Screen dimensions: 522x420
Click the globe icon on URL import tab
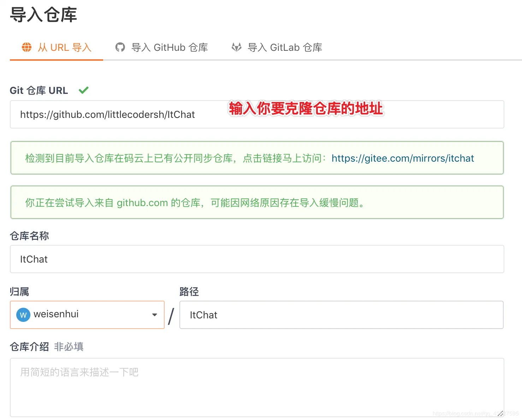26,47
